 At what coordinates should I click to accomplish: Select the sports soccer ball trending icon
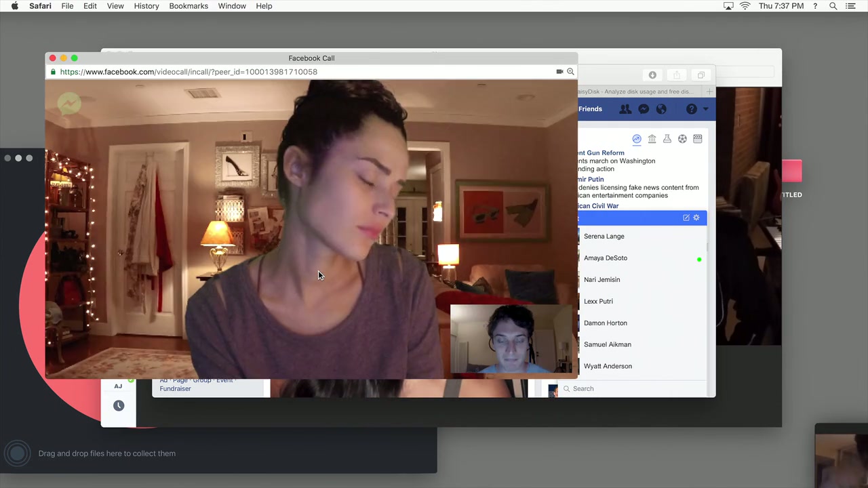[682, 139]
